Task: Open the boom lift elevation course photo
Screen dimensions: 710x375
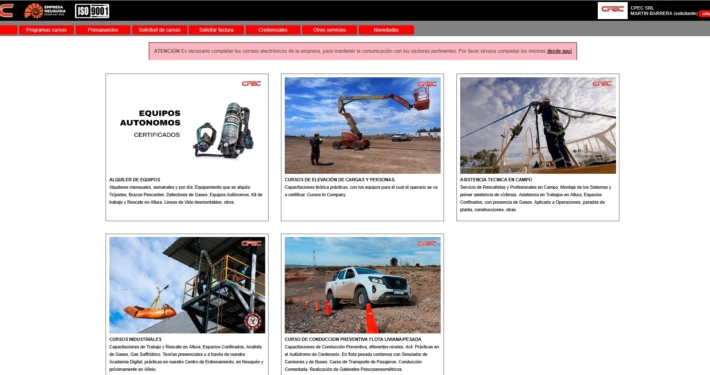Action: coord(362,125)
